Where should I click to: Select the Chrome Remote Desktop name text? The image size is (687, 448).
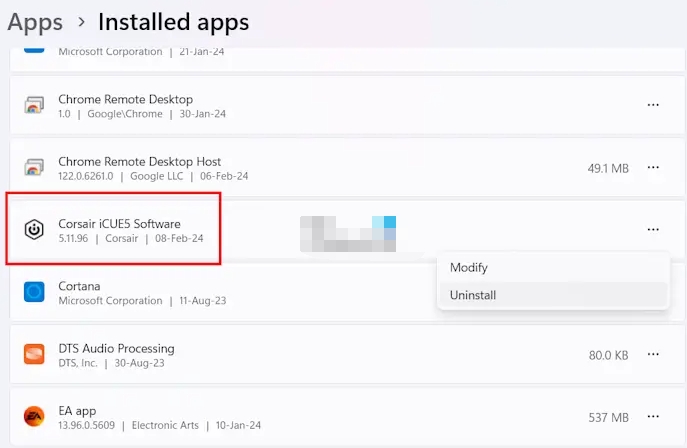click(x=126, y=99)
